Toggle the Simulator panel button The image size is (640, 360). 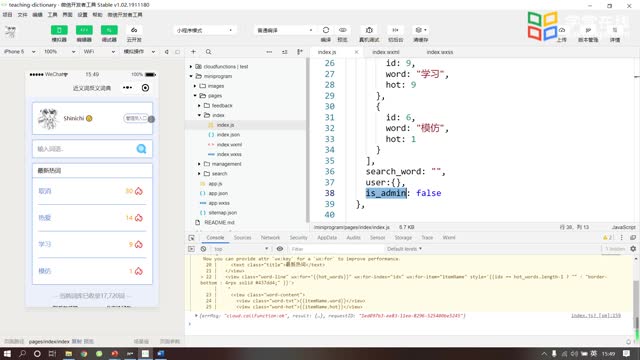59,30
